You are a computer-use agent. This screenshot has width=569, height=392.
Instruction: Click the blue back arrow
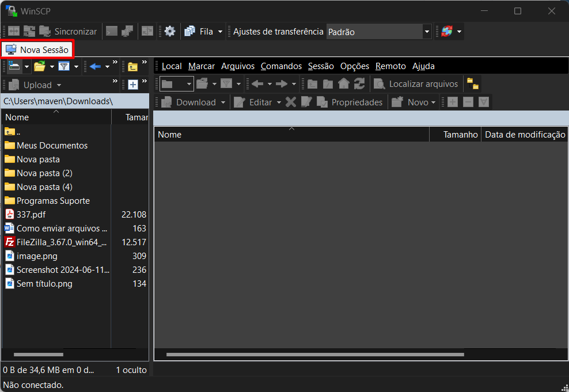click(x=94, y=66)
